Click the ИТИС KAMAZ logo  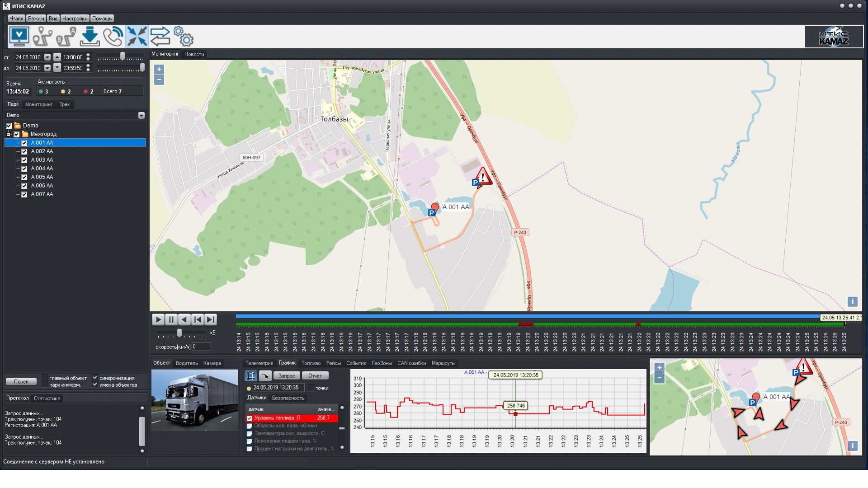(833, 37)
